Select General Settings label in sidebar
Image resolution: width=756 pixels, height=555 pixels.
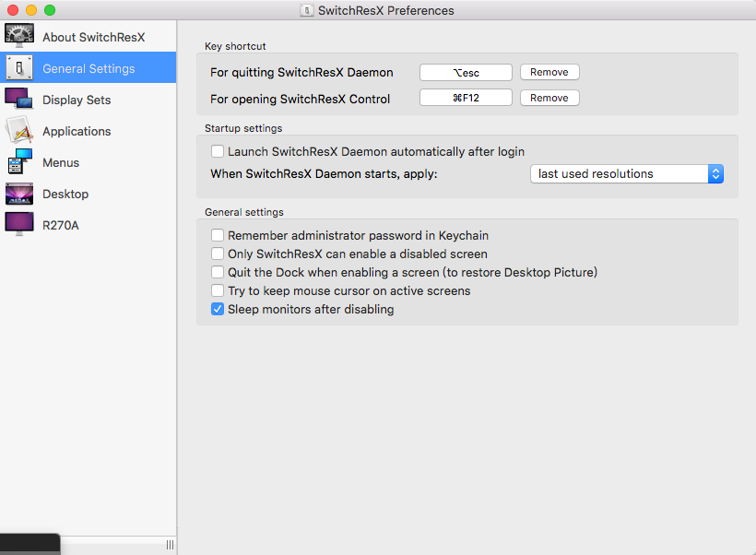(89, 68)
